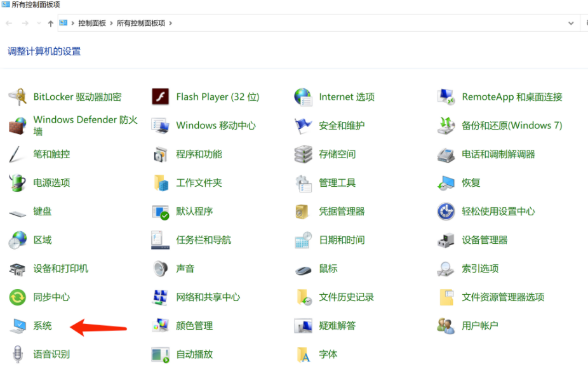Open Windows Defender 防火墙 brick wall icon

coord(17,126)
